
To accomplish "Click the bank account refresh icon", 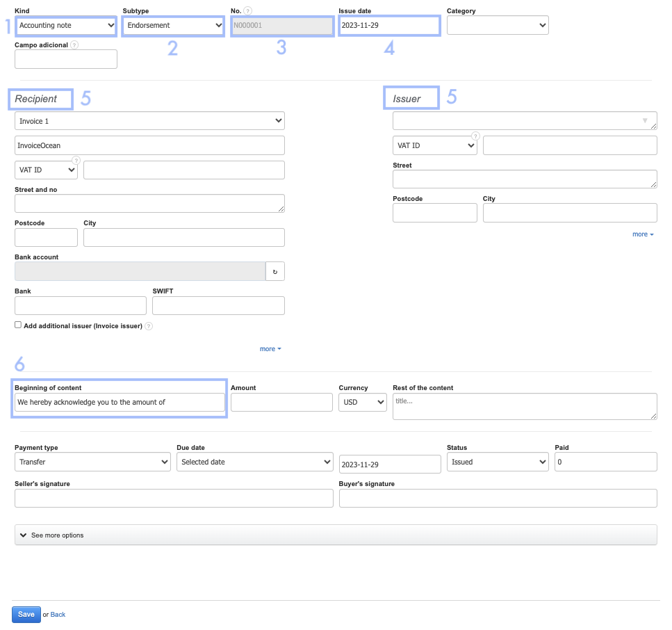I will tap(275, 271).
